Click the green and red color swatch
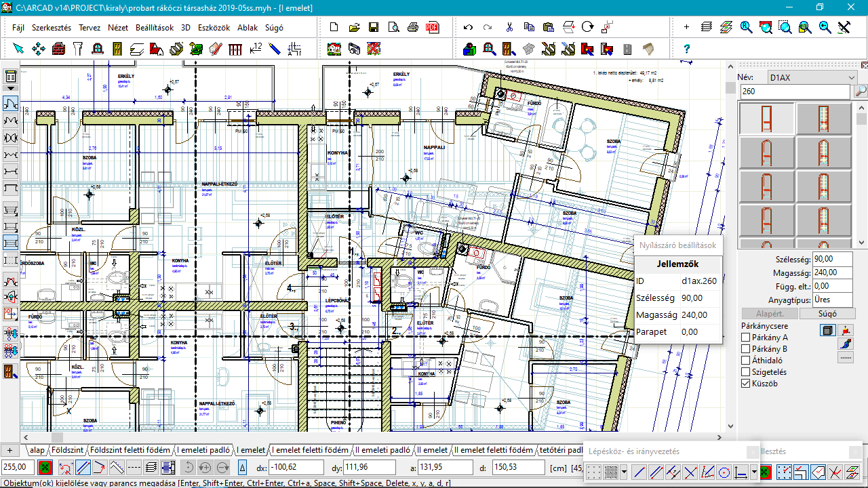Image resolution: width=868 pixels, height=488 pixels. (x=45, y=468)
